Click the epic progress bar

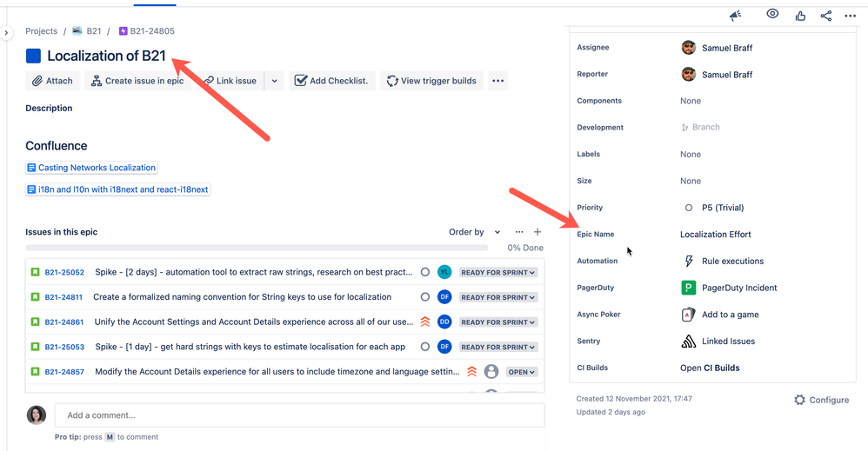point(257,248)
